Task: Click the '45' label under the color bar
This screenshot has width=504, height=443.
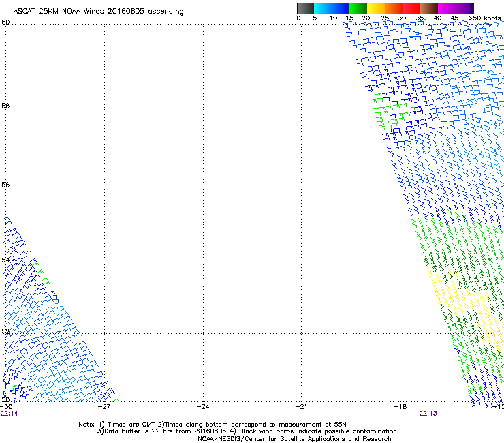Action: [454, 18]
